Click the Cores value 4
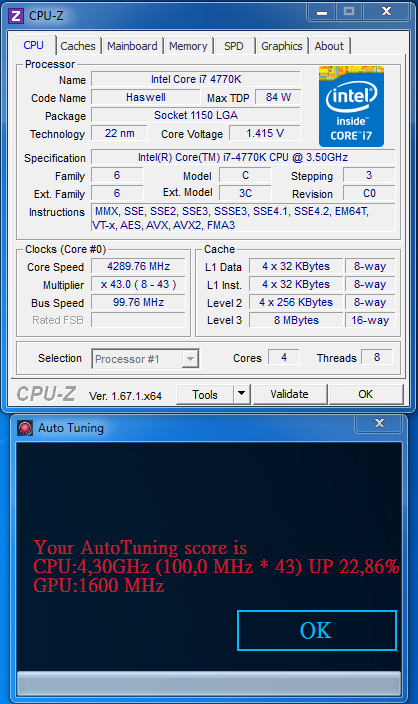Image resolution: width=418 pixels, height=704 pixels. (284, 357)
